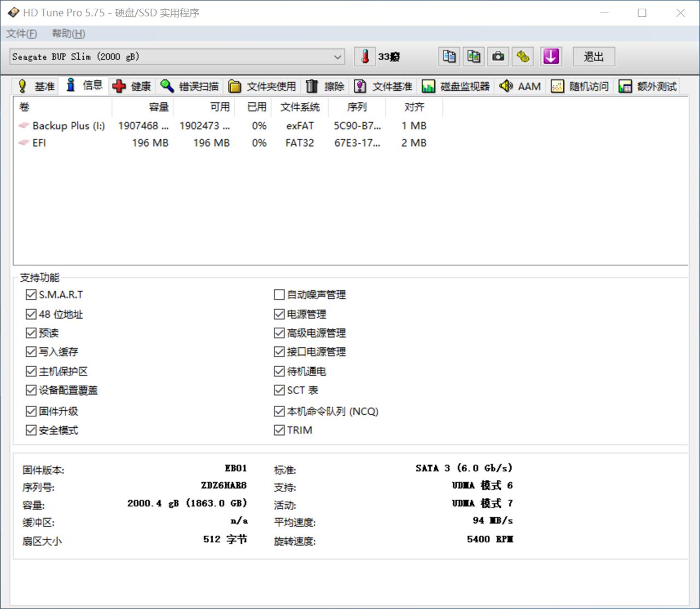
Task: Click the copy screenshot to clipboard icon
Action: 474,56
